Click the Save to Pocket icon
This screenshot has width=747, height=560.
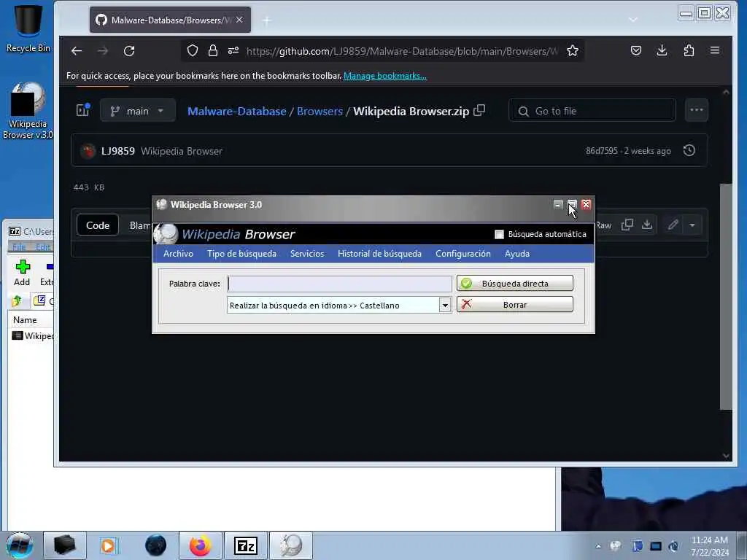point(636,50)
